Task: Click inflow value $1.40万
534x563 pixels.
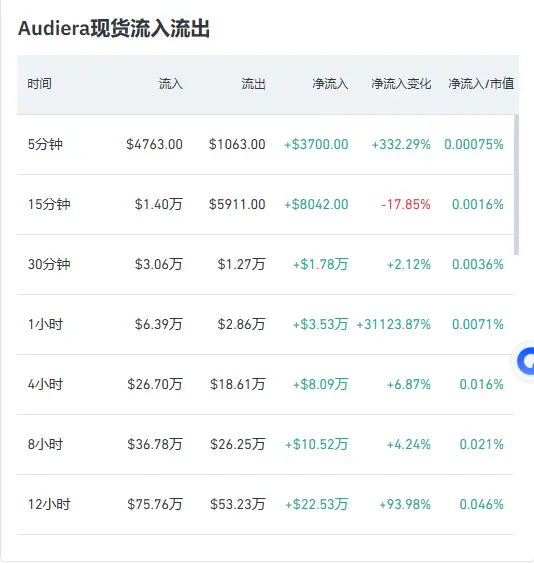Action: click(x=159, y=204)
